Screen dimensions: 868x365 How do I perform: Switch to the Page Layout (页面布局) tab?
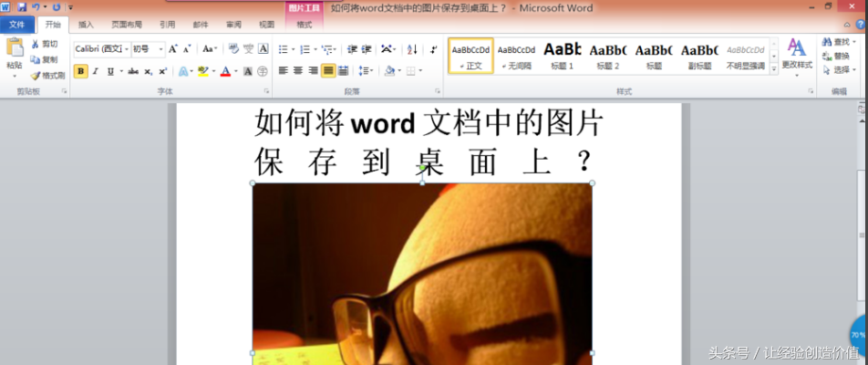click(x=126, y=25)
